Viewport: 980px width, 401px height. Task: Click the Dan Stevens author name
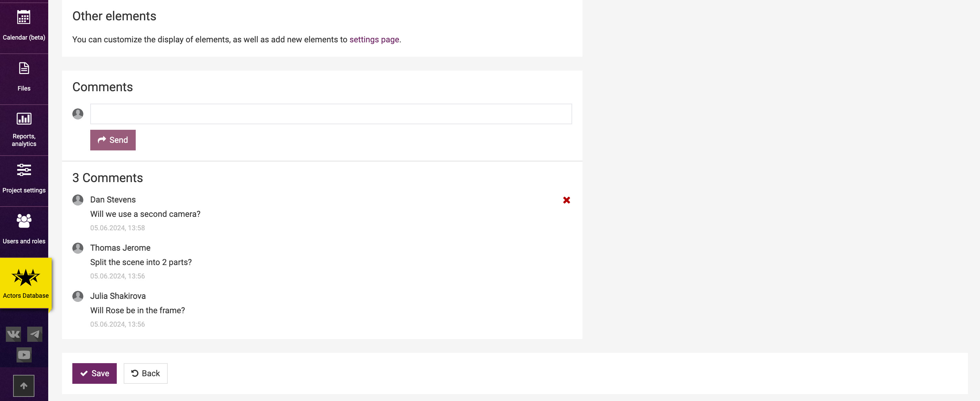coord(113,200)
